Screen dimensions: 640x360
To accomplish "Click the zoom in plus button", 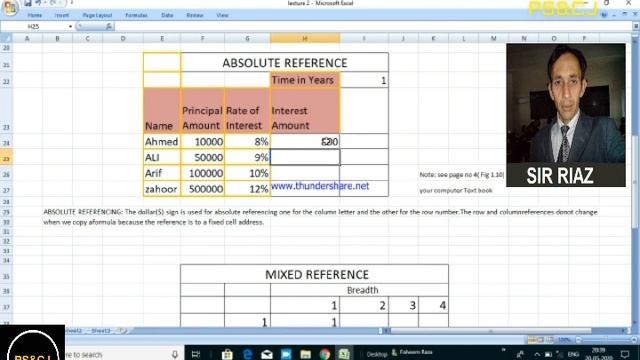I will pyautogui.click(x=634, y=340).
